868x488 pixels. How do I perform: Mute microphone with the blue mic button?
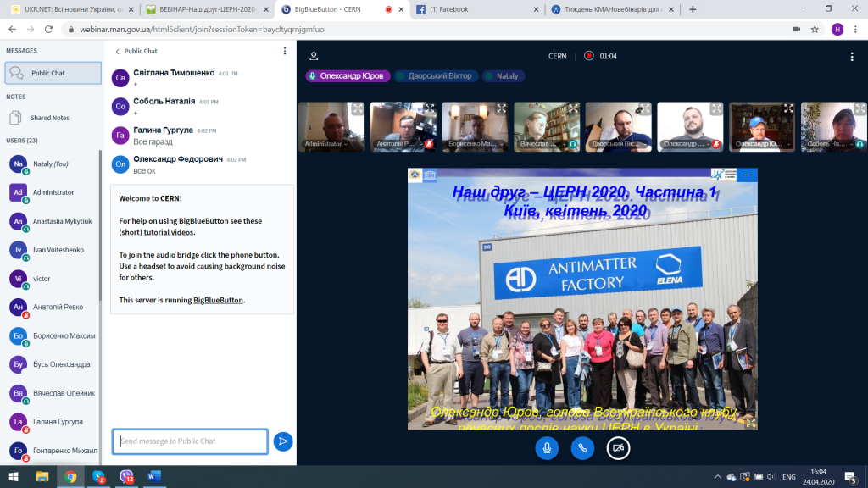(x=547, y=448)
